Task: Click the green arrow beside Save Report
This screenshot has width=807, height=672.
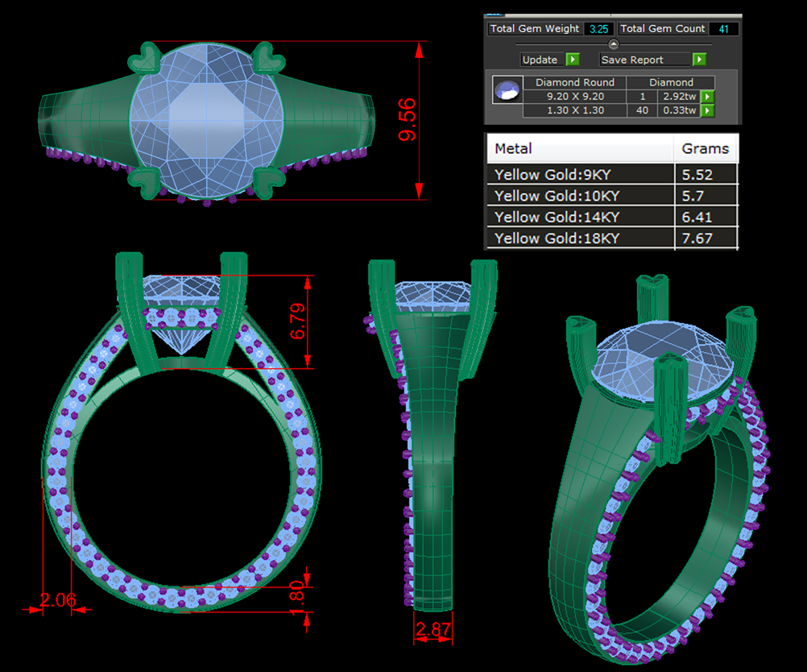Action: (698, 60)
